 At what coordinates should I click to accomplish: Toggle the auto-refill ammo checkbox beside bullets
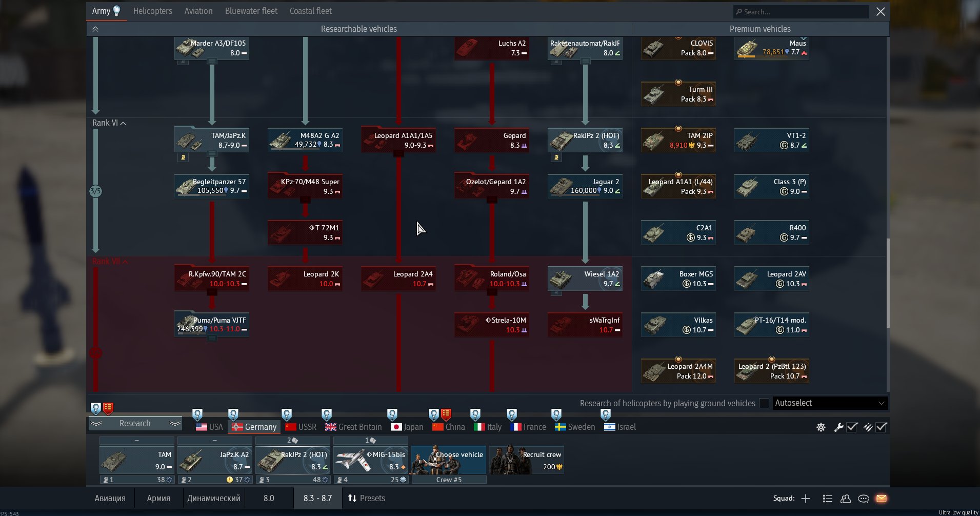[881, 427]
